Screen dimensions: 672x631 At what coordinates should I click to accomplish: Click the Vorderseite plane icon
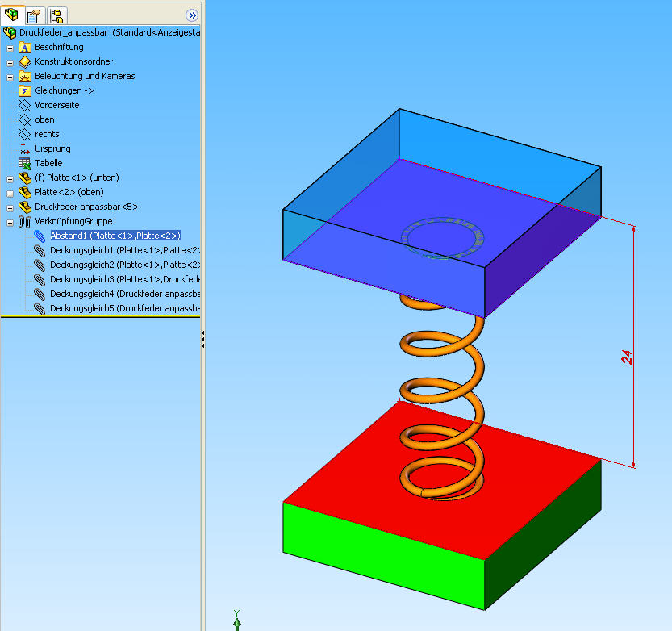tap(25, 105)
